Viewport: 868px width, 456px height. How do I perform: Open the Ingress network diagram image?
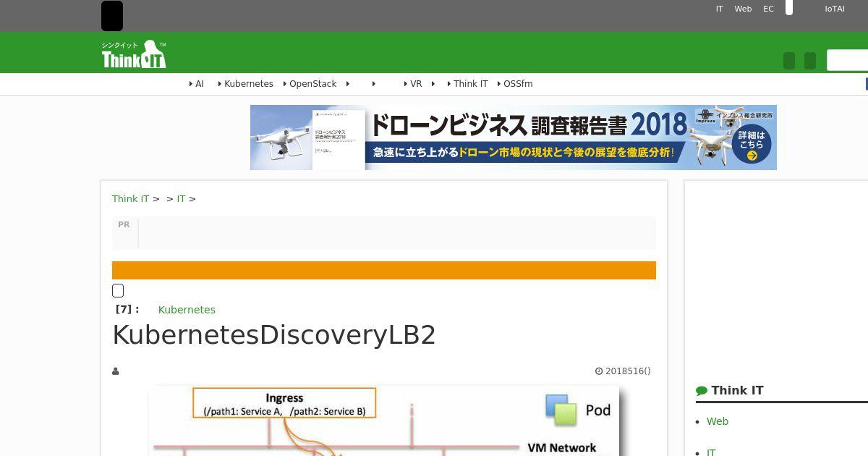pos(384,421)
